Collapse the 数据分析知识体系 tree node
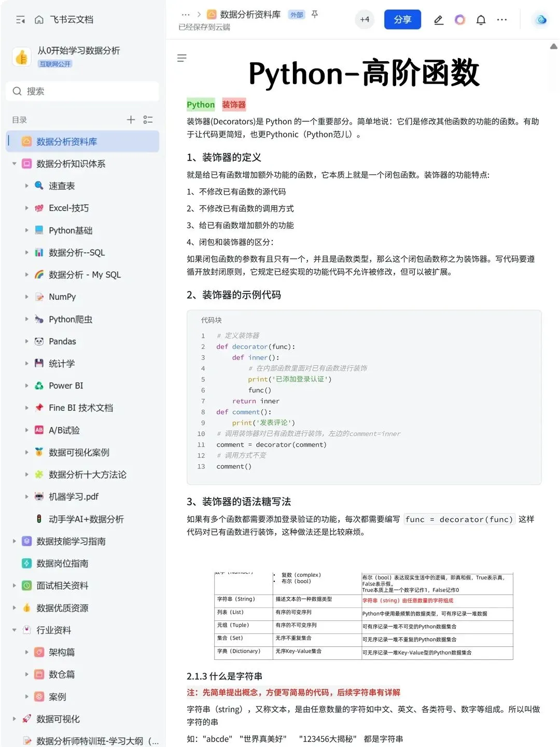560x747 pixels. point(15,164)
